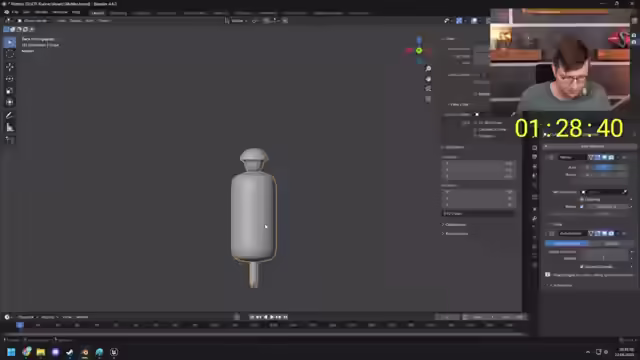The height and width of the screenshot is (360, 640).
Task: Open the Modifiers wrench tab in Properties
Action: [x=534, y=218]
